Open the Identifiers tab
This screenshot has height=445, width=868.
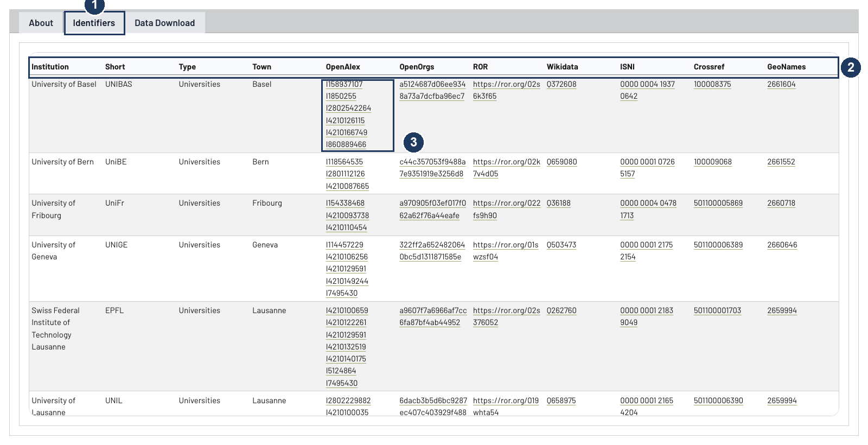(94, 23)
